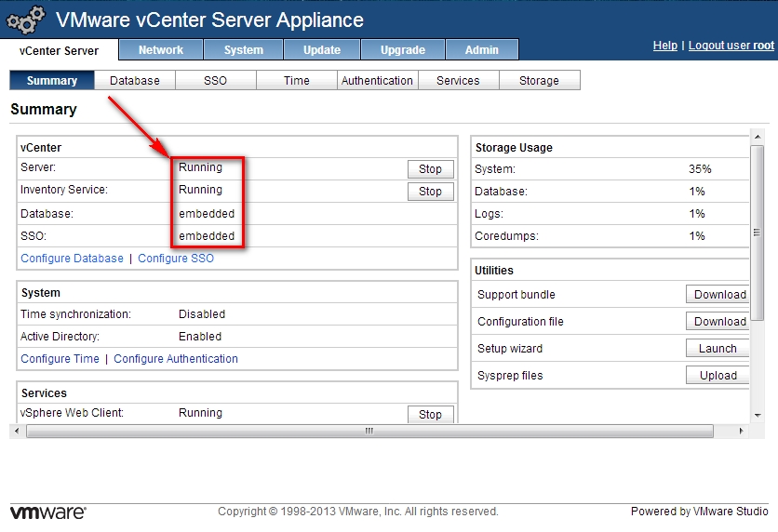Image resolution: width=778 pixels, height=532 pixels.
Task: Click the vertical scrollbar thumb
Action: [x=758, y=233]
